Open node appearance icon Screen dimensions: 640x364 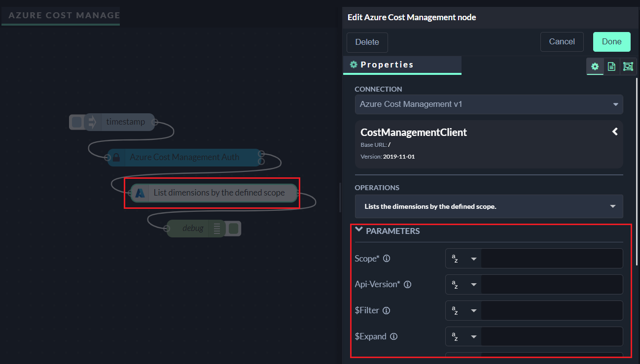pyautogui.click(x=628, y=66)
